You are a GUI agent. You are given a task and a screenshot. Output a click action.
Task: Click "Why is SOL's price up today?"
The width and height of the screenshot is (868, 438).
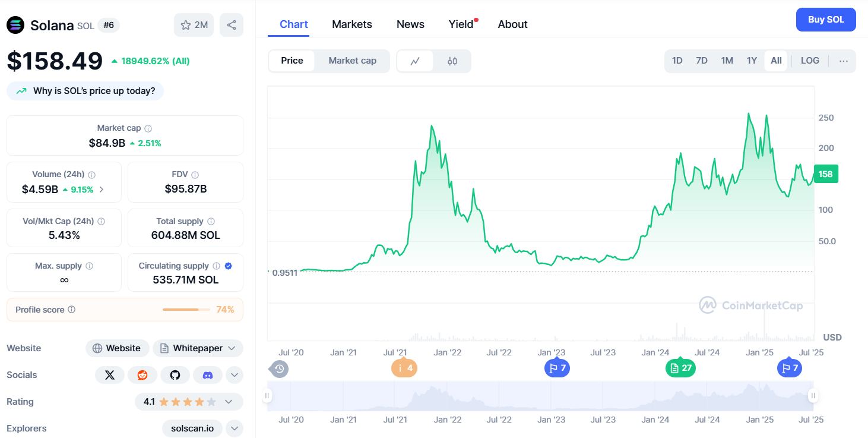pos(85,91)
